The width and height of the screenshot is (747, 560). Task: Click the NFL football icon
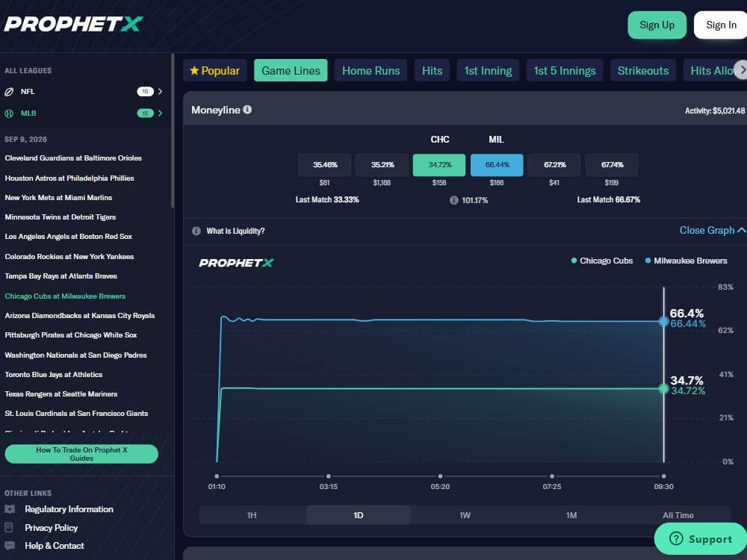9,92
